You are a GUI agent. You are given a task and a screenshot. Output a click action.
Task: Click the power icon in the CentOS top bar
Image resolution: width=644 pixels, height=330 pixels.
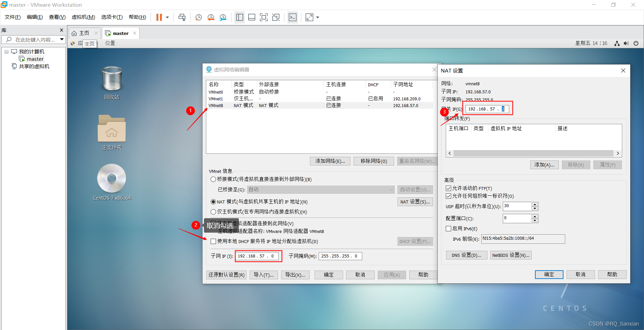[x=636, y=43]
